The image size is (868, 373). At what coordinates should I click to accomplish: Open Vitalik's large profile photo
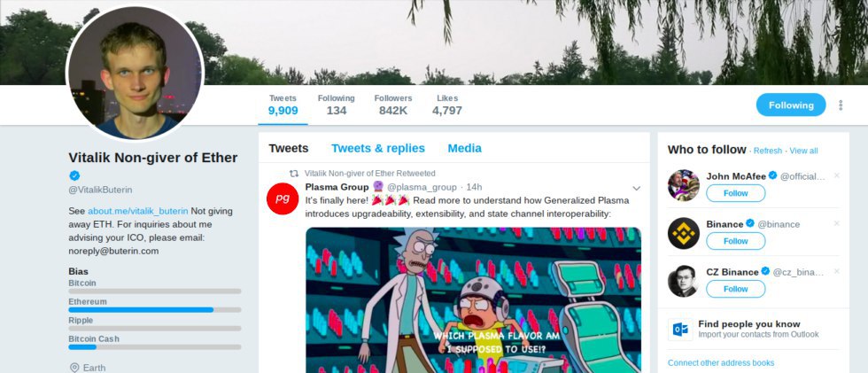[x=135, y=72]
